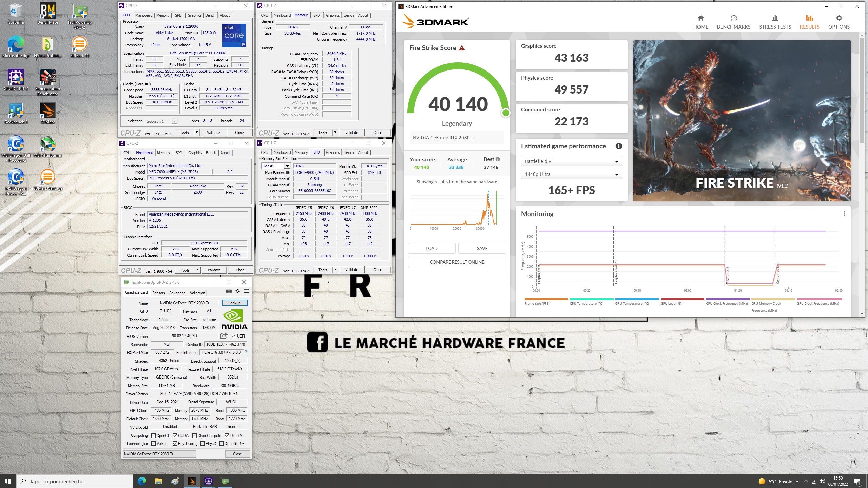
Task: Toggle OpenCL checkbox in GPU-Z
Action: [x=153, y=435]
